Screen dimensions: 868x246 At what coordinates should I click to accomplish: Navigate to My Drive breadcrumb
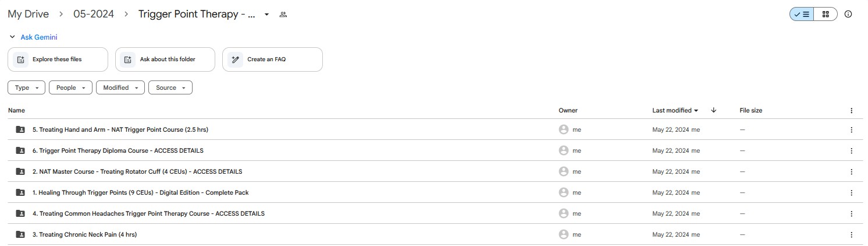pyautogui.click(x=28, y=14)
